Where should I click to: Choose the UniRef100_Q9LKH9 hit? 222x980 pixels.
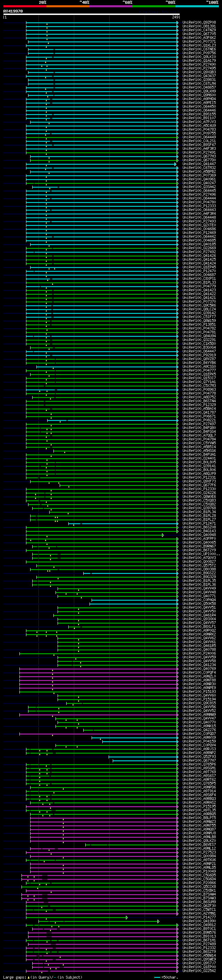(x=199, y=91)
